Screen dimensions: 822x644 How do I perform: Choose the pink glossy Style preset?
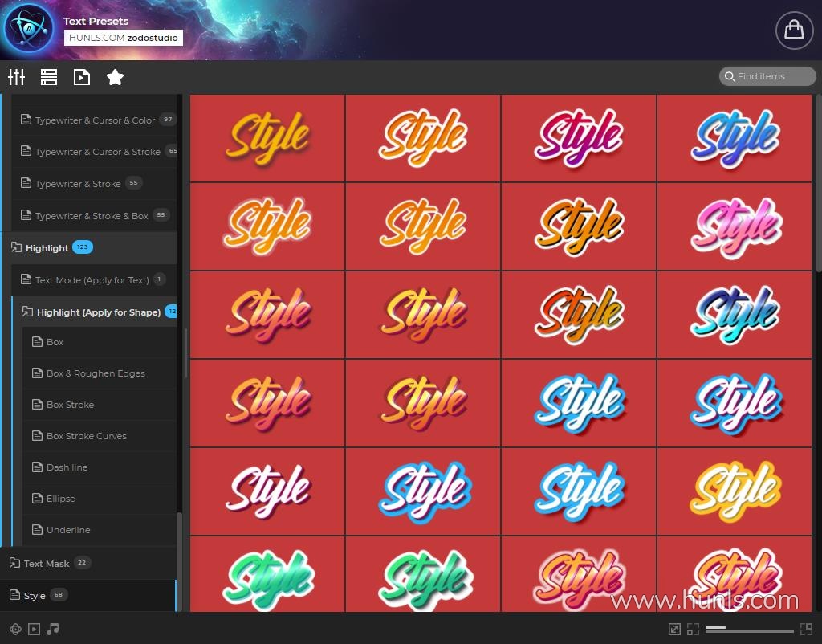click(735, 226)
